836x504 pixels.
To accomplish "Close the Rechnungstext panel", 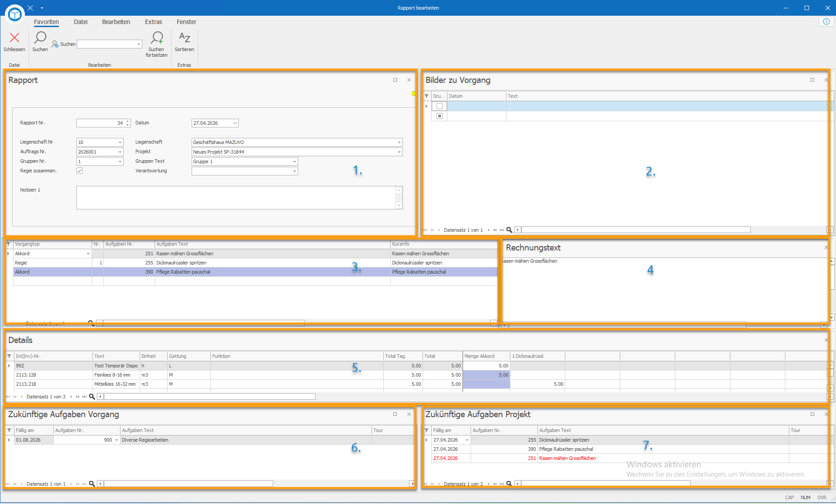I will (826, 247).
